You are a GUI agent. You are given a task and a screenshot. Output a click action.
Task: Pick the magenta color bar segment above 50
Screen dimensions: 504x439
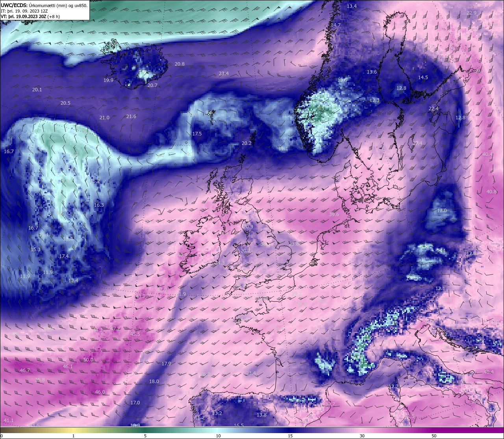click(434, 430)
